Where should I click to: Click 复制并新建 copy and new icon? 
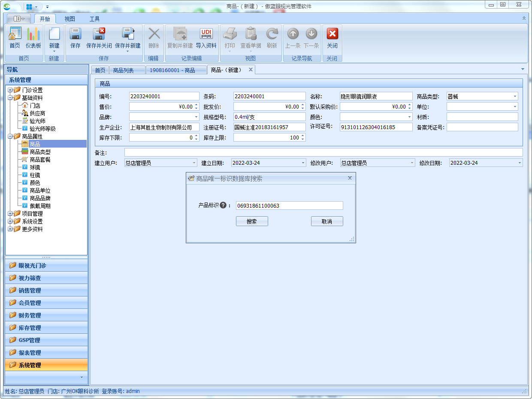point(180,34)
